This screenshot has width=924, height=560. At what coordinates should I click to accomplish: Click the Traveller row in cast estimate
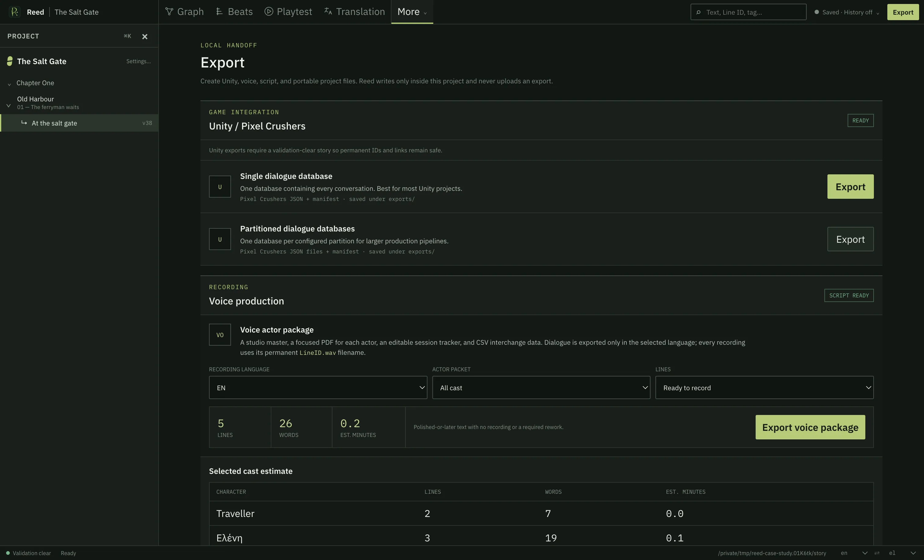click(541, 514)
